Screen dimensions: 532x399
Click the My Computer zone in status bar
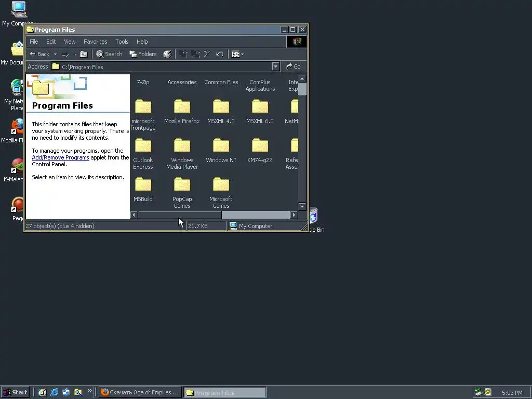251,226
